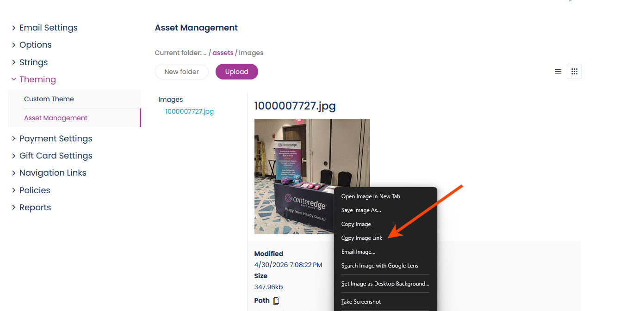Switch to list view icon
The height and width of the screenshot is (311, 644).
tap(558, 72)
